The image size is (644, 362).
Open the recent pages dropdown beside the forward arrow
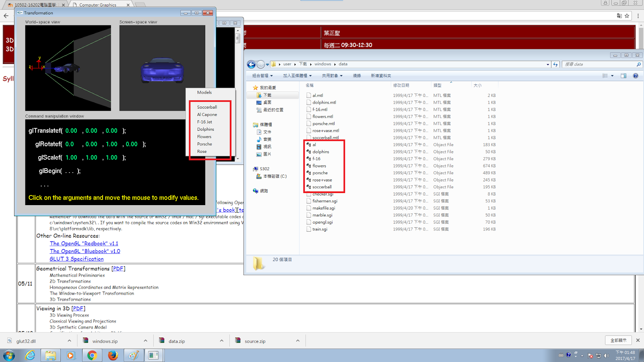click(x=268, y=64)
